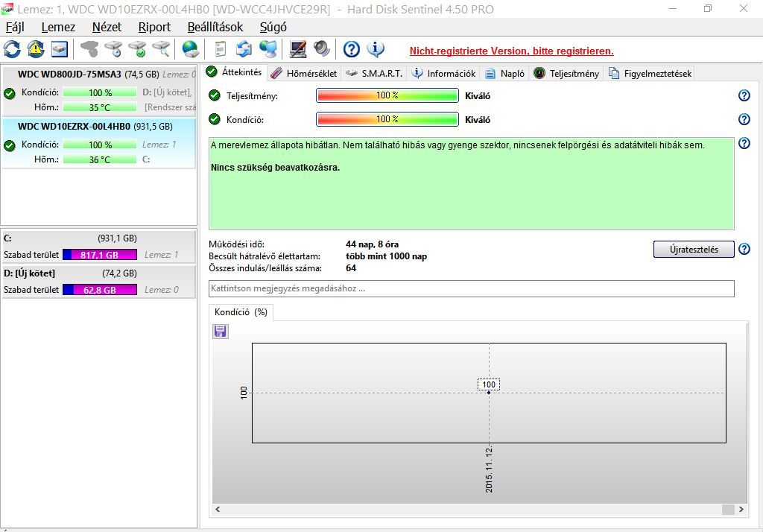
Task: Open the Lemez menu
Action: (x=58, y=27)
